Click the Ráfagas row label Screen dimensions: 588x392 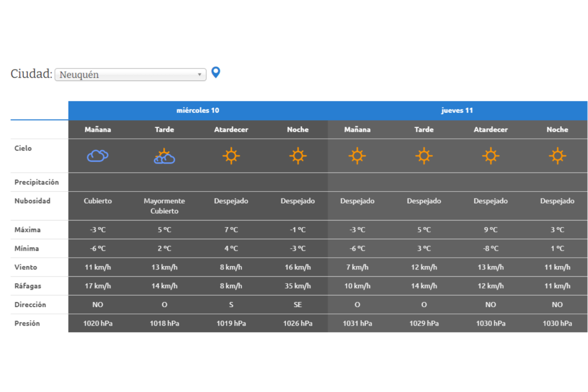pos(28,286)
